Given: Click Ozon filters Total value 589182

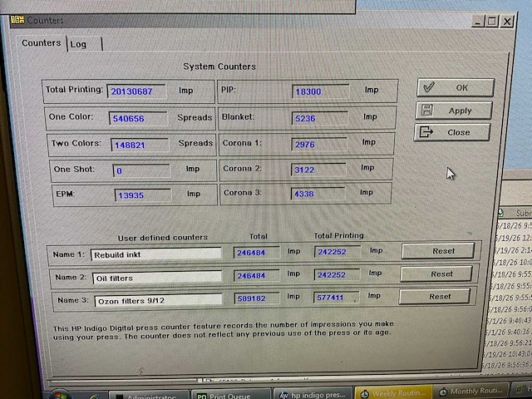Looking at the screenshot, I should coord(257,298).
